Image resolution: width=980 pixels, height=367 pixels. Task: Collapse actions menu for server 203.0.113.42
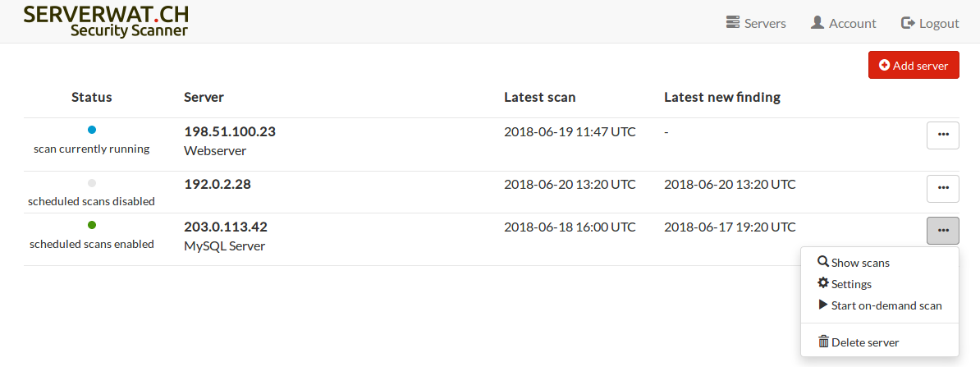942,230
